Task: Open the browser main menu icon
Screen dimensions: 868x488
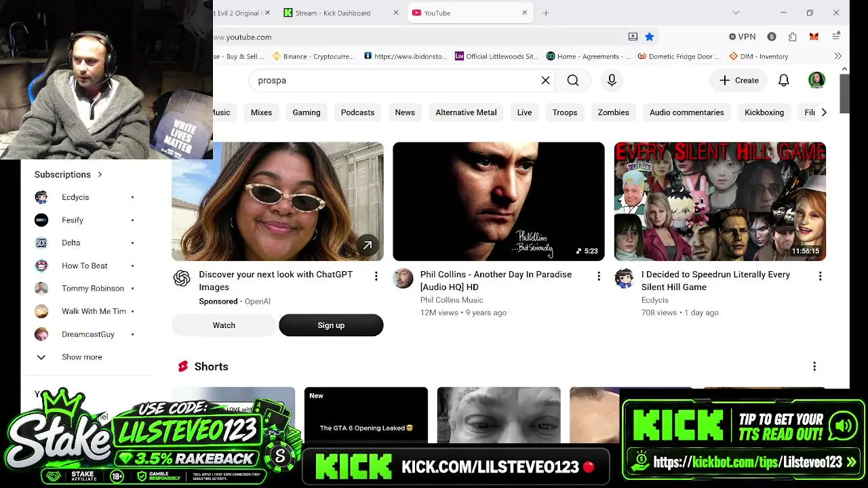Action: (x=836, y=37)
